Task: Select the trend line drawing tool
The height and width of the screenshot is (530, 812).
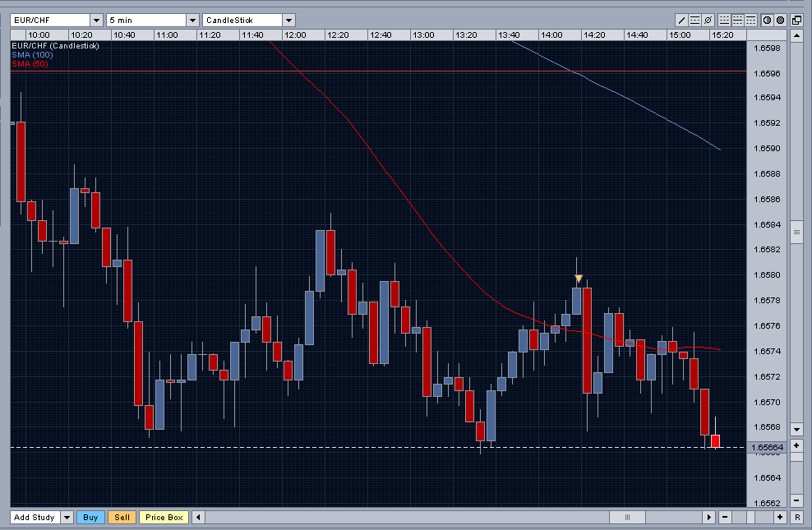Action: pyautogui.click(x=681, y=21)
